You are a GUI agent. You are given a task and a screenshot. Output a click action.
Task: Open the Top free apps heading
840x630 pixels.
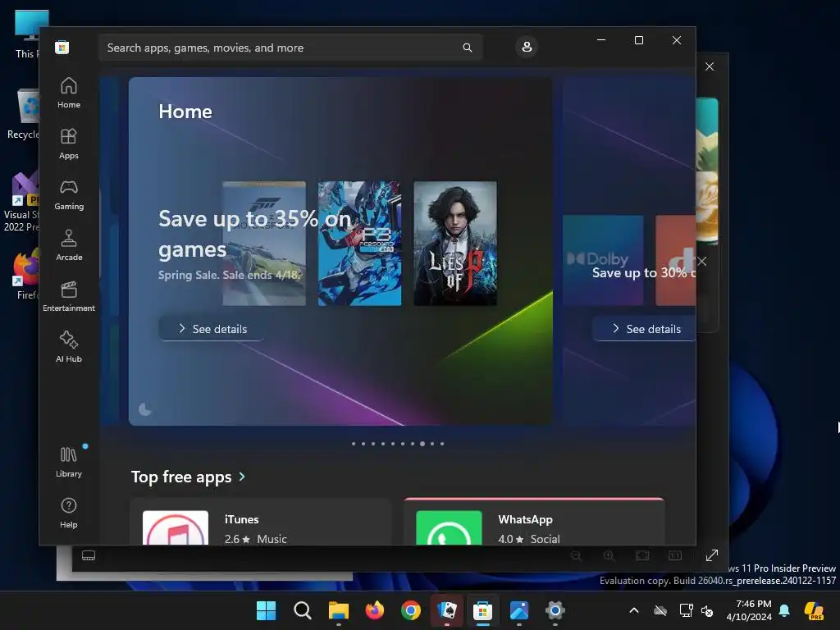(181, 477)
